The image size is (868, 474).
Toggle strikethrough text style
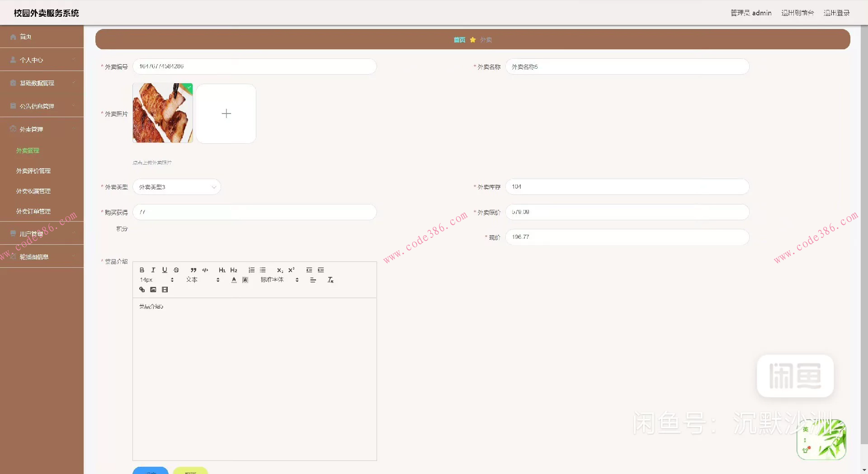pyautogui.click(x=176, y=270)
